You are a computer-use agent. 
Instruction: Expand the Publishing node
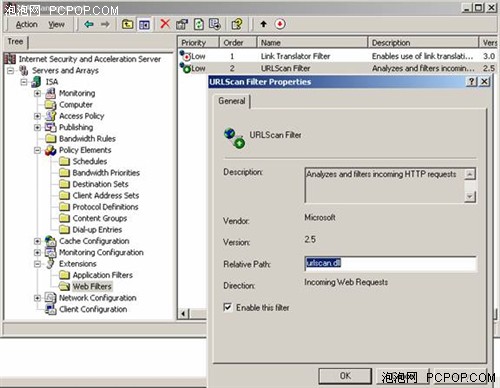tap(38, 127)
